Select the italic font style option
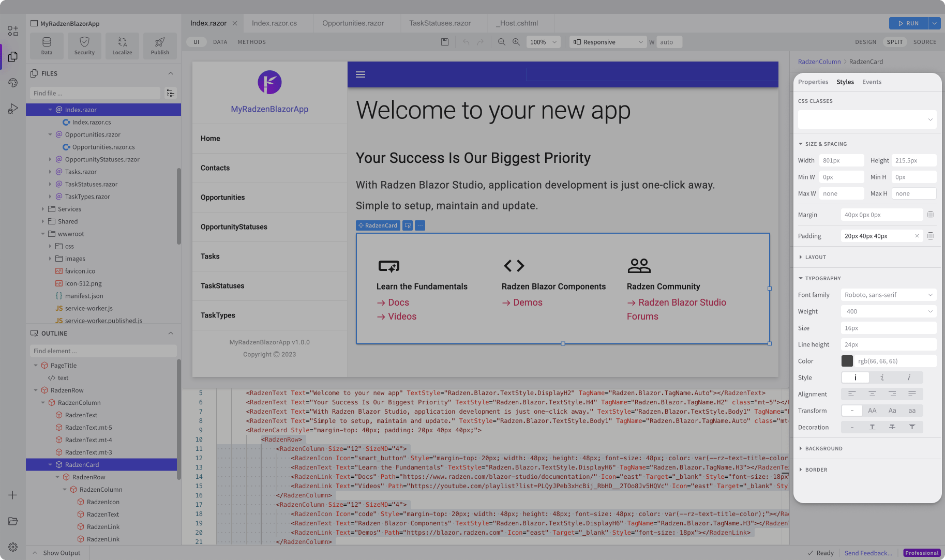The height and width of the screenshot is (560, 945). tap(882, 377)
